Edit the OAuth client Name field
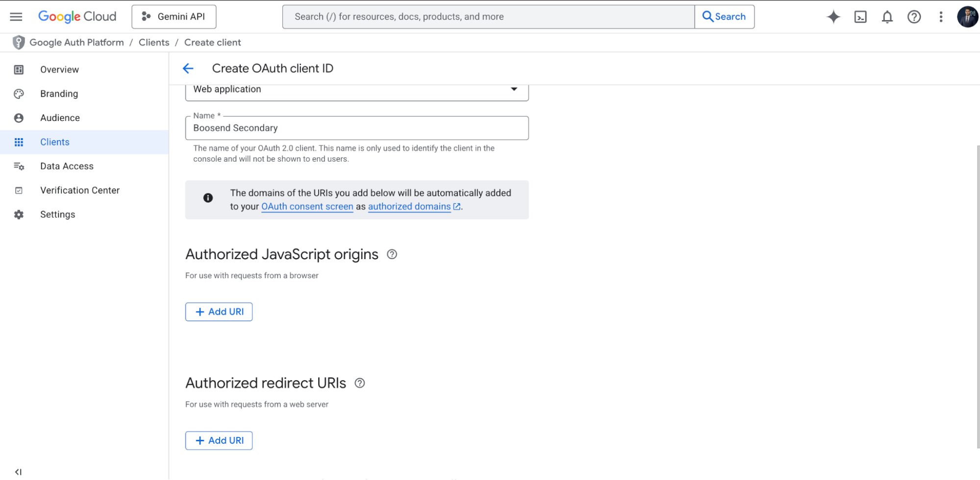Screen dimensions: 980x480 click(356, 128)
